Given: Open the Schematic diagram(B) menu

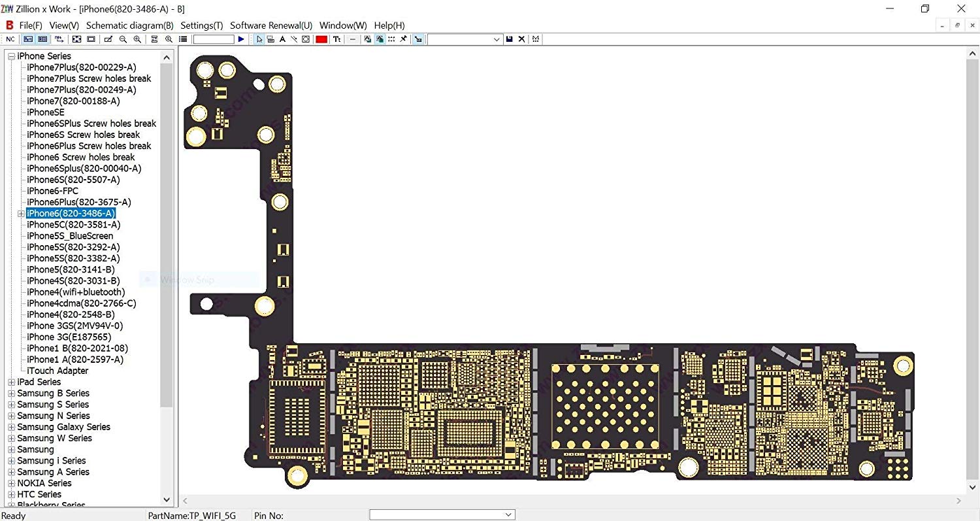Looking at the screenshot, I should (130, 25).
